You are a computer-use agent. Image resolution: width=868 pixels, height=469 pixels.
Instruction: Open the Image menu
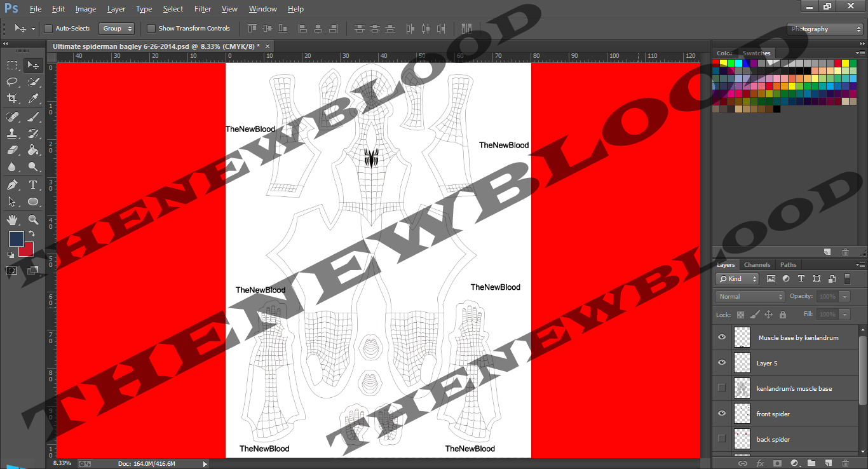click(86, 9)
